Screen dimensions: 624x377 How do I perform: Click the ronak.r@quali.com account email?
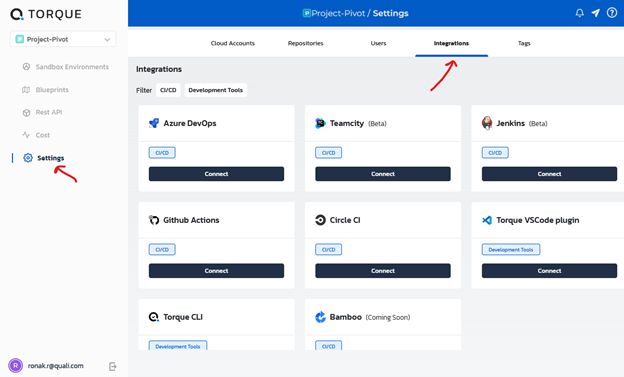click(56, 365)
